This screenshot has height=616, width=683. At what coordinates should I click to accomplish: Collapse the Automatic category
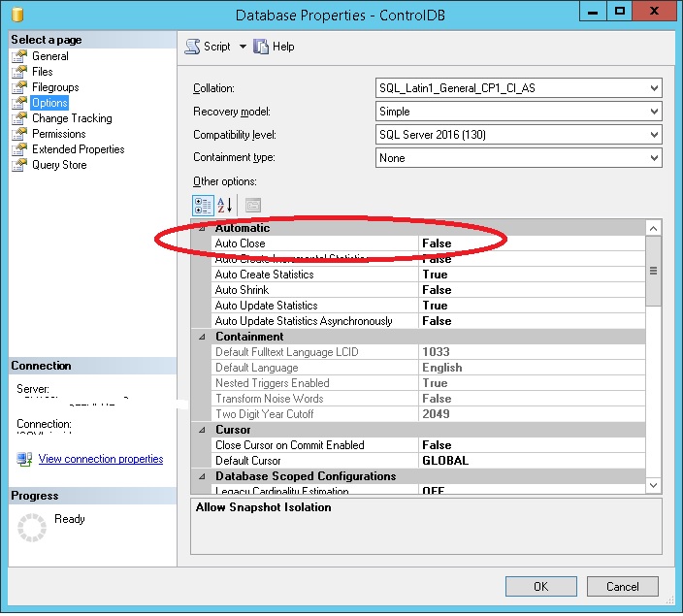pyautogui.click(x=202, y=228)
